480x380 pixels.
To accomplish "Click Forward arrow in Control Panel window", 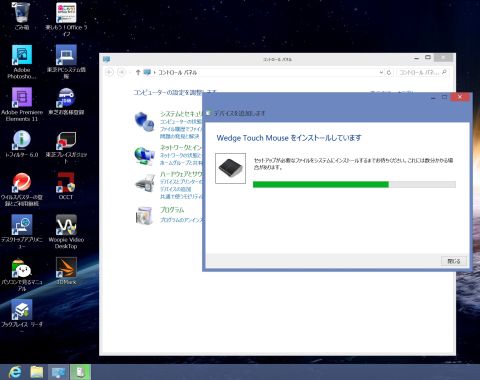I will [x=122, y=72].
